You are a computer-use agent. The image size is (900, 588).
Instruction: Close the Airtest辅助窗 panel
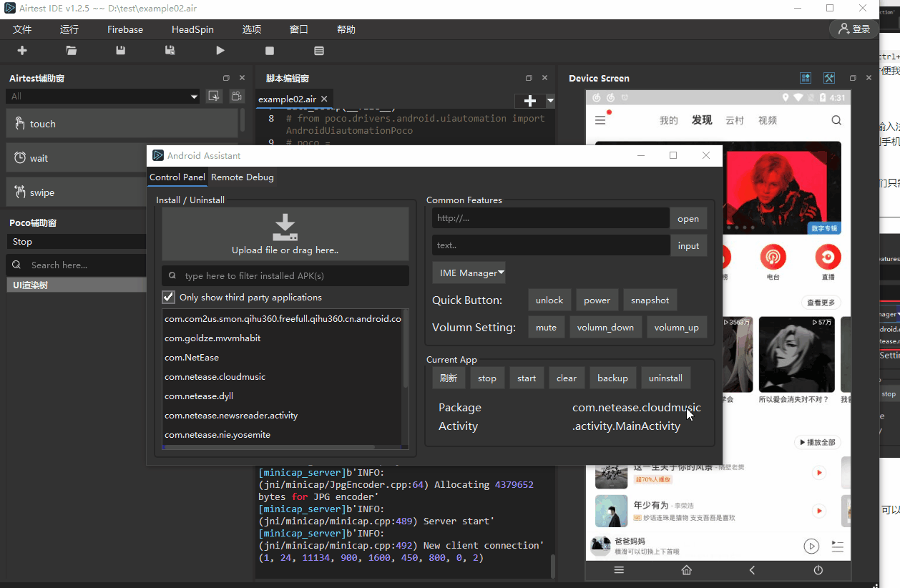(242, 78)
